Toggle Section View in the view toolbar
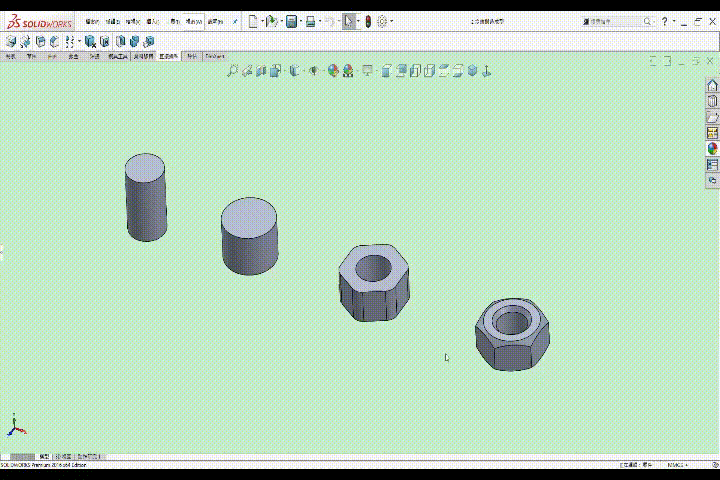 (x=275, y=70)
